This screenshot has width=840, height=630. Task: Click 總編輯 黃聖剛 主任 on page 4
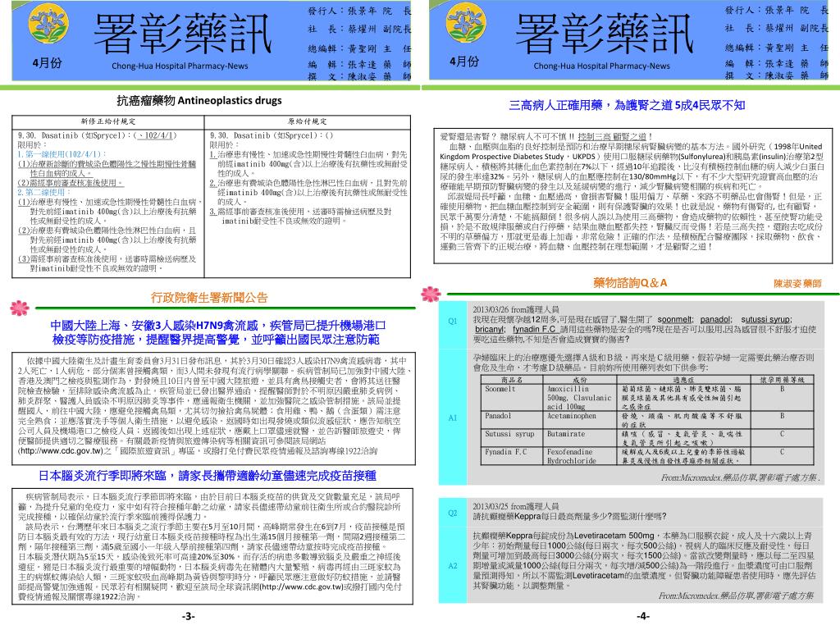tap(777, 48)
